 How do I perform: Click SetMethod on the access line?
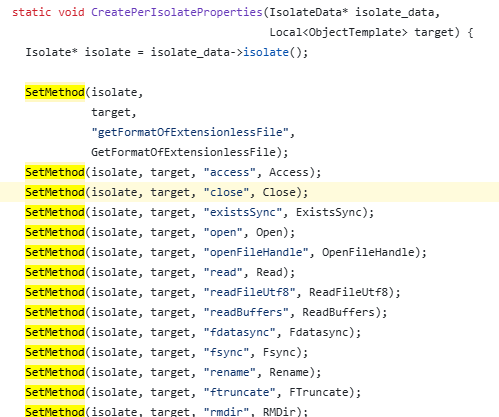tap(55, 172)
